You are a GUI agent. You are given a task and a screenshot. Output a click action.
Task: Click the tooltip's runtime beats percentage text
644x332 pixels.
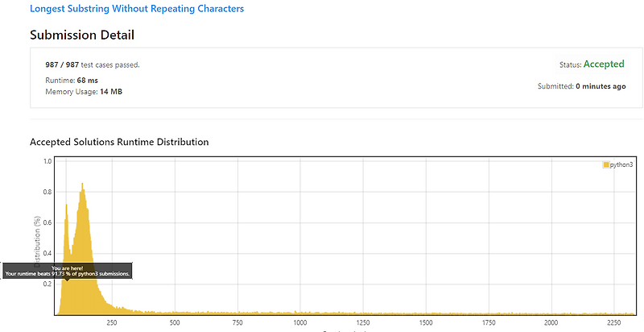pyautogui.click(x=68, y=274)
